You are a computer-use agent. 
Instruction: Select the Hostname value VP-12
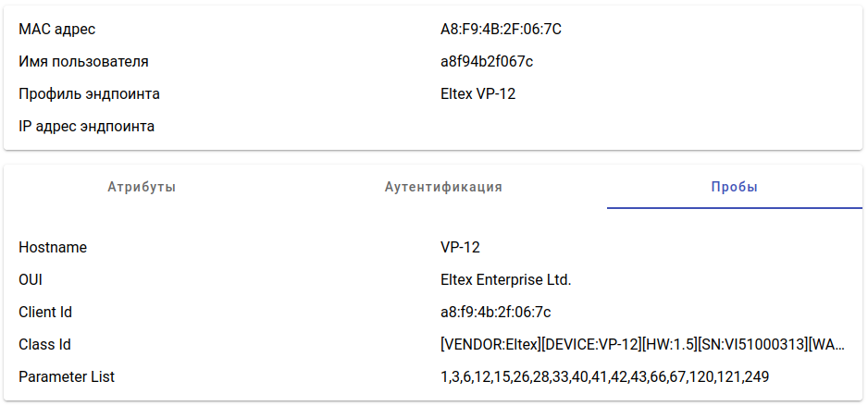[460, 248]
